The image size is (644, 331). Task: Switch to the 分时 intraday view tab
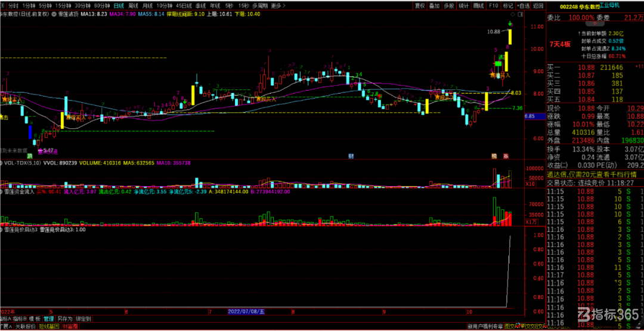[x=14, y=6]
